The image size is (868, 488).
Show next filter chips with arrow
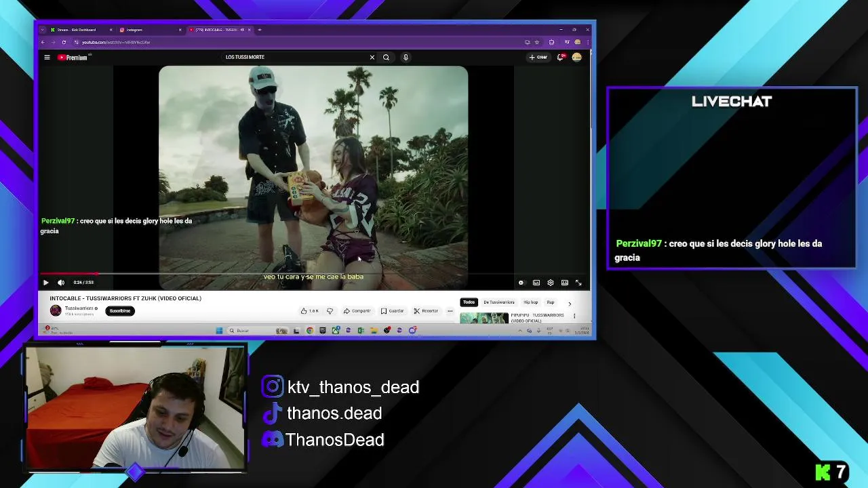pos(570,303)
